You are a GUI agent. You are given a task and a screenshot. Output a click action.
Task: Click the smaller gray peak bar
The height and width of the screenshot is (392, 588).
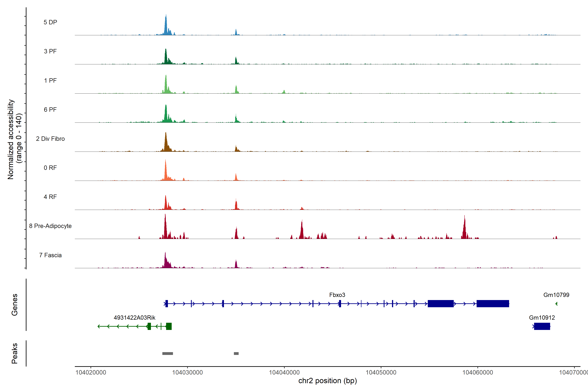236,353
